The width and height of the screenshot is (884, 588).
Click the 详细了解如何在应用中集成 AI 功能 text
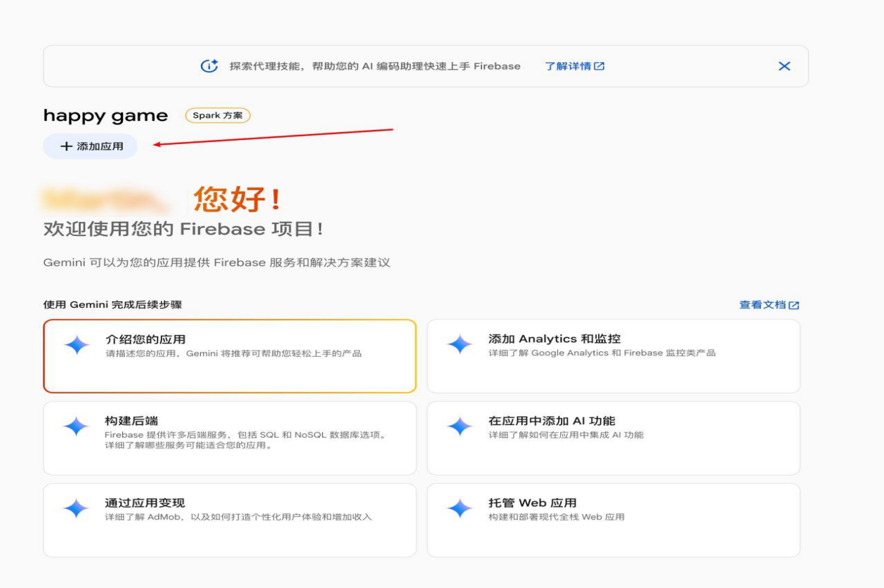click(566, 435)
